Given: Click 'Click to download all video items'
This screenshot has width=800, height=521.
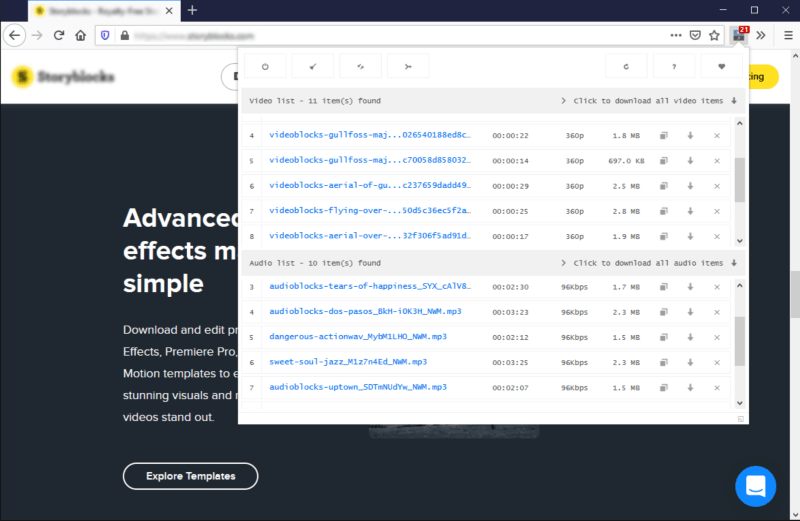Looking at the screenshot, I should 649,101.
